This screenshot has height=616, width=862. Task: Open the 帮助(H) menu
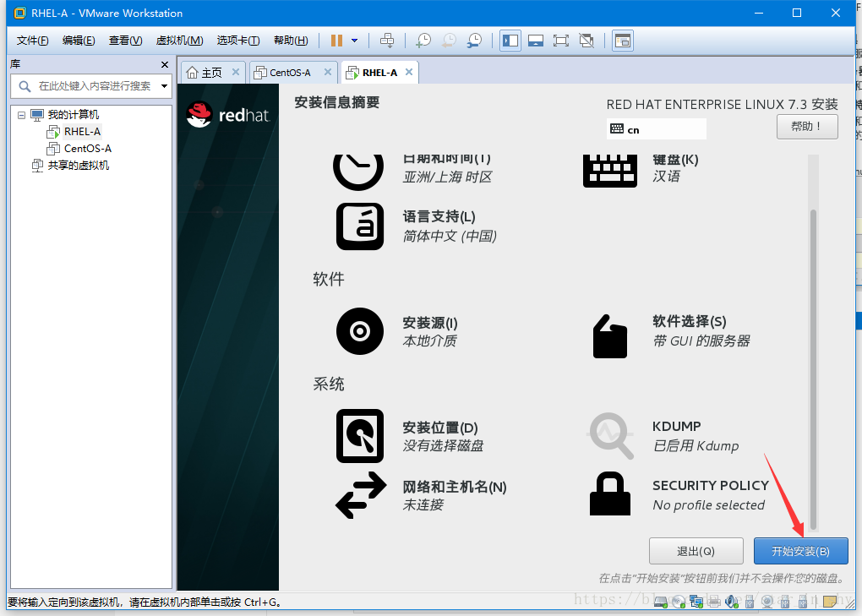pos(291,41)
